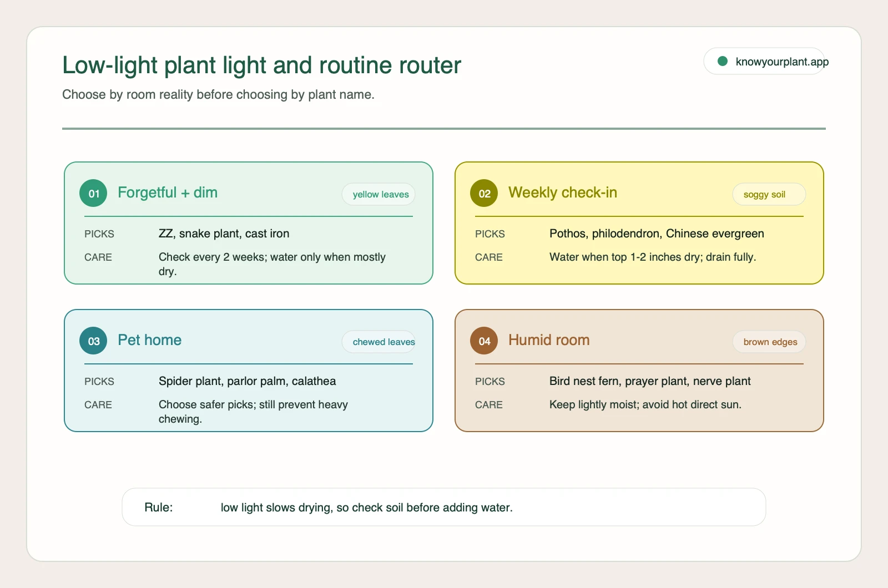Select the chewed leaves tag
Image resolution: width=888 pixels, height=588 pixels.
[379, 342]
